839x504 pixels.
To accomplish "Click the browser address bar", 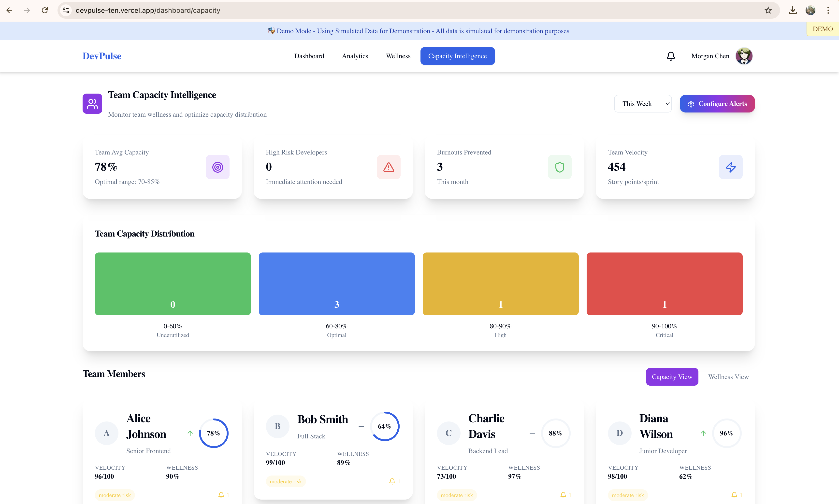I will coord(408,11).
